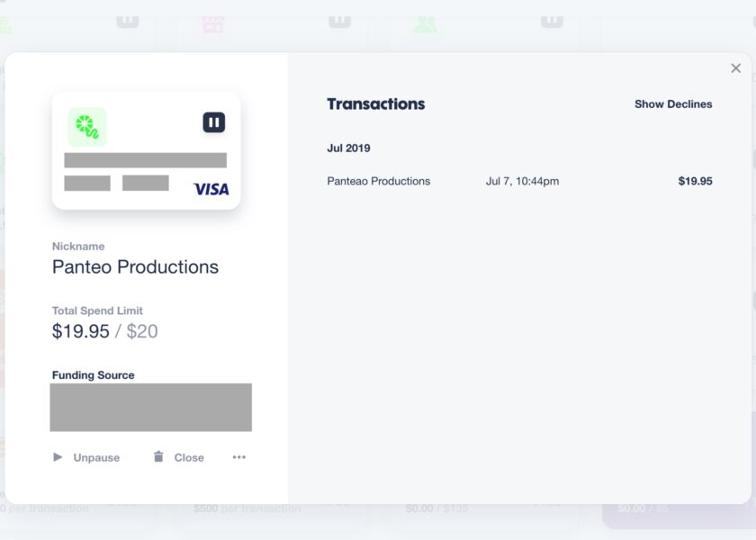Close the card details dialog
The height and width of the screenshot is (540, 756).
click(x=736, y=68)
